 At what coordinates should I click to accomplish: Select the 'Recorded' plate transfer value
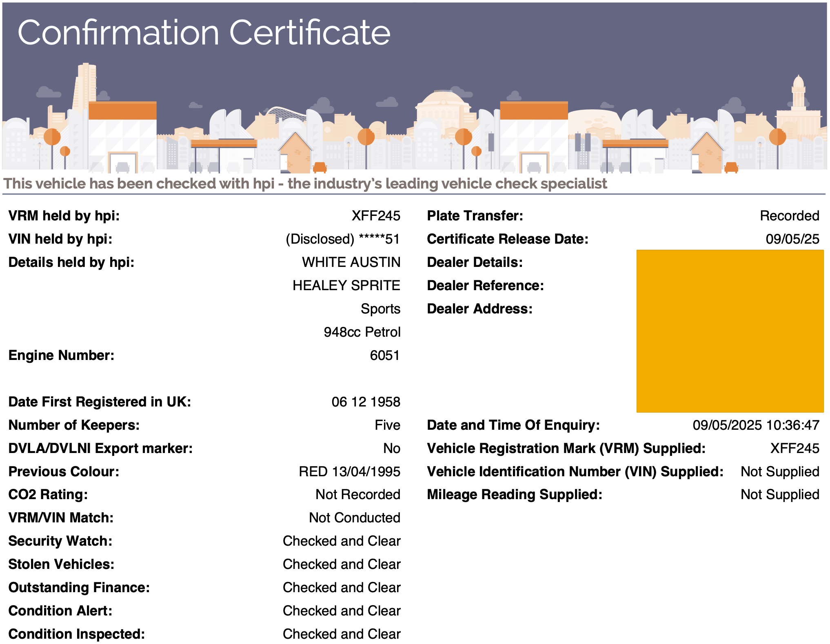pyautogui.click(x=790, y=215)
